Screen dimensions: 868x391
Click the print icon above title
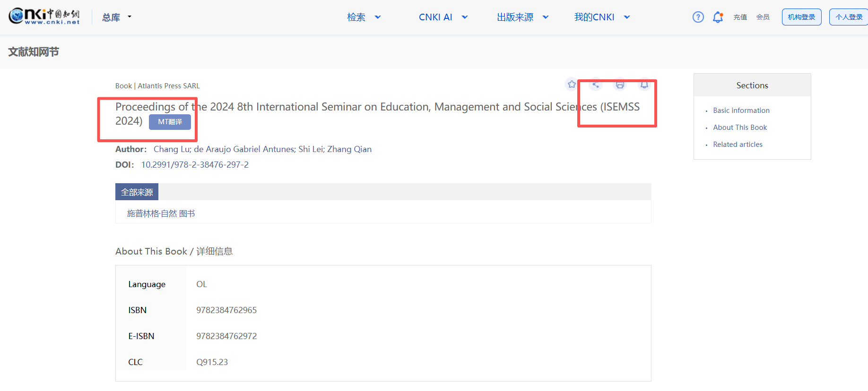620,85
